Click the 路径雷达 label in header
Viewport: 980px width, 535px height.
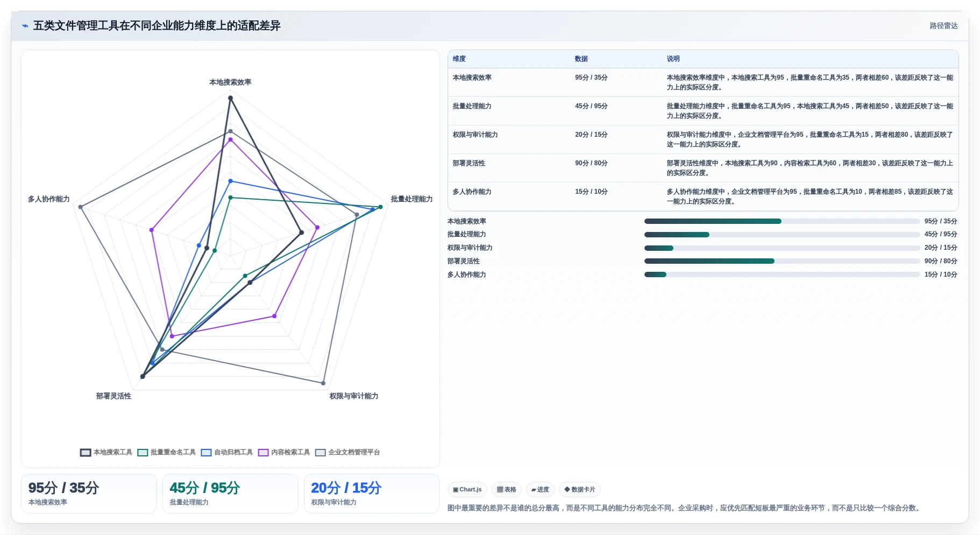[x=943, y=26]
